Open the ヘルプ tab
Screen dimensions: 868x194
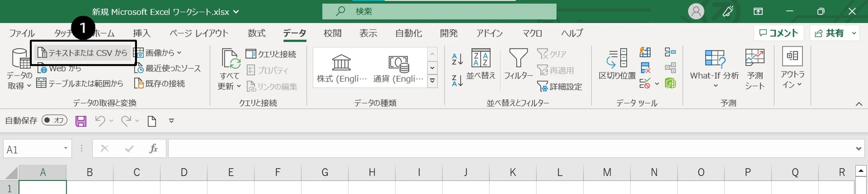tap(572, 33)
